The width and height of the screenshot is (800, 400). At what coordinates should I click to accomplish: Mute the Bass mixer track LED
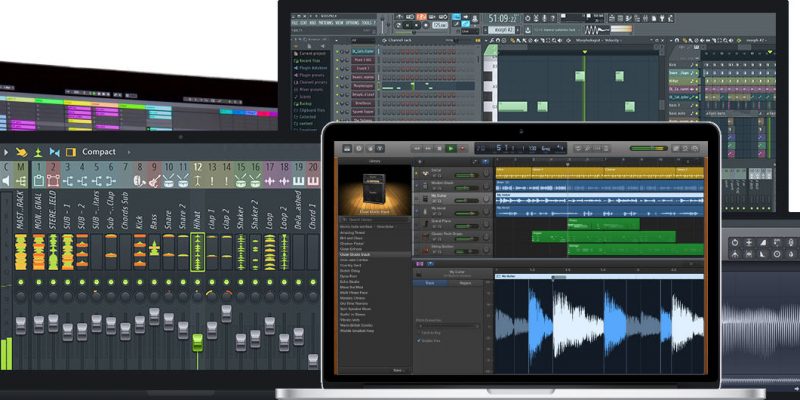click(x=154, y=282)
